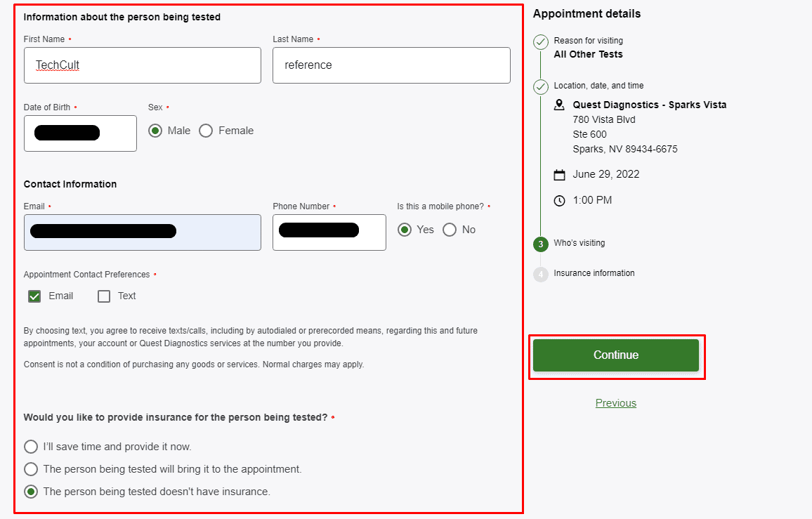
Task: Click 'Appointment Contact Preferences' label
Action: click(x=86, y=275)
